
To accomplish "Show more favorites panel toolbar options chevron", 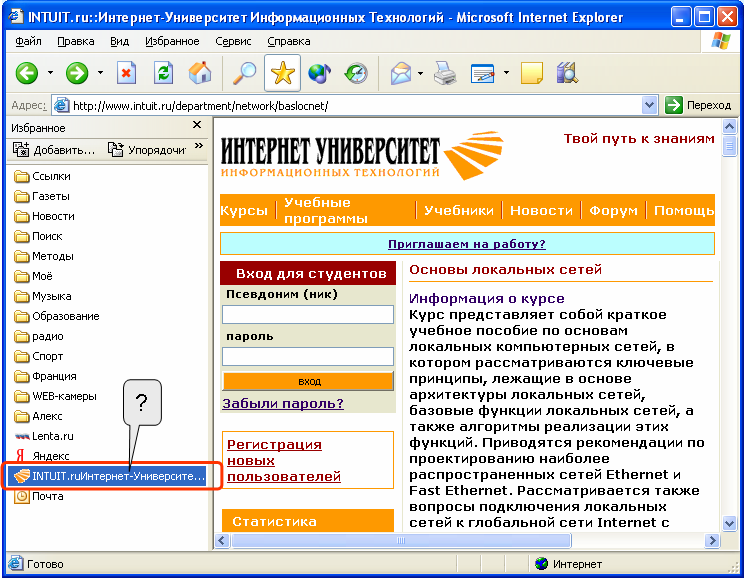I will [x=199, y=146].
